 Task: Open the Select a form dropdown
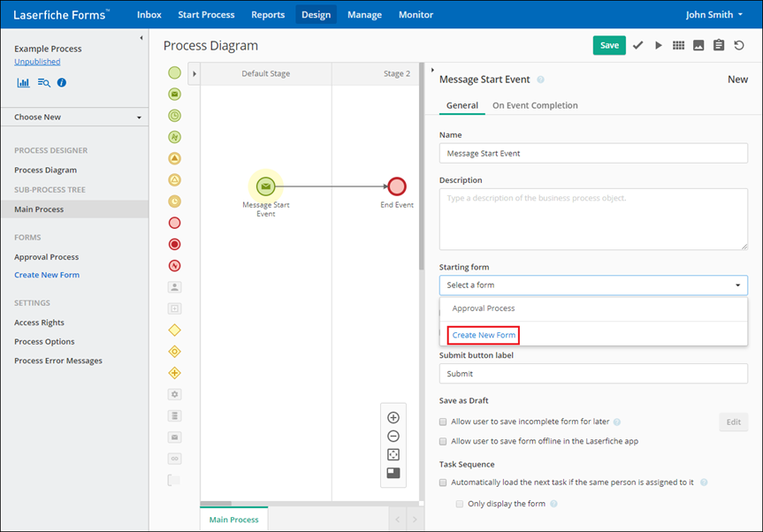pyautogui.click(x=593, y=285)
